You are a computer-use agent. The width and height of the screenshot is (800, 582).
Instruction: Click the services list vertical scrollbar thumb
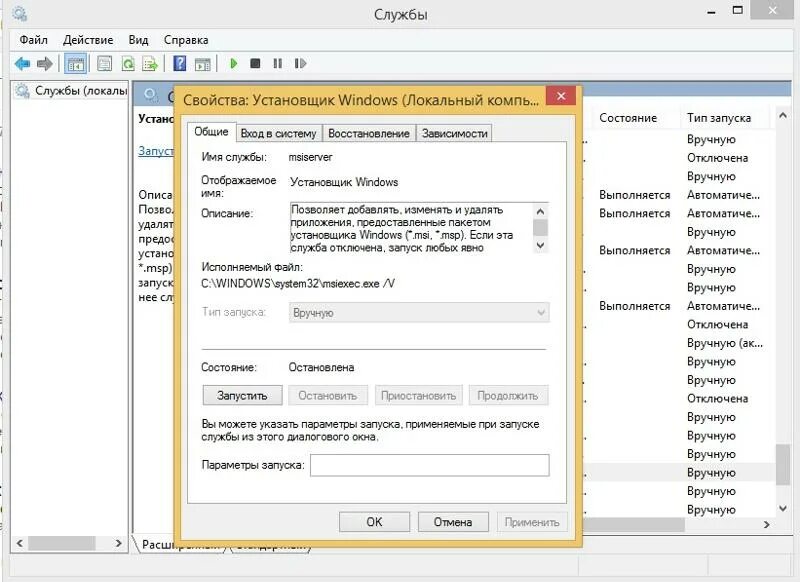tap(783, 464)
